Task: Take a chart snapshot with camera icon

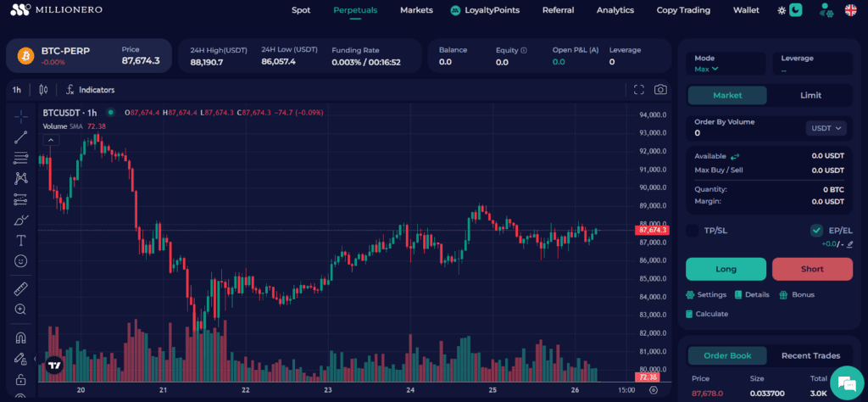Action: 660,90
